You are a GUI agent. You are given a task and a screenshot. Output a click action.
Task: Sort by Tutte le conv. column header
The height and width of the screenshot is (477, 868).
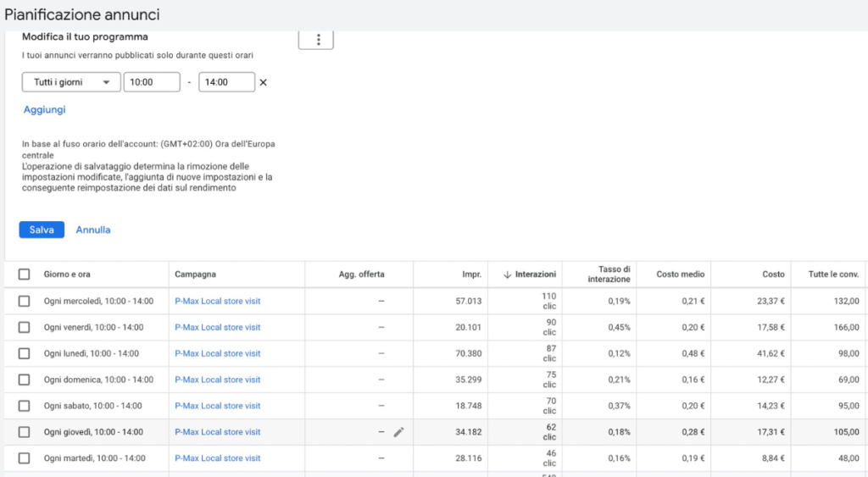(834, 275)
